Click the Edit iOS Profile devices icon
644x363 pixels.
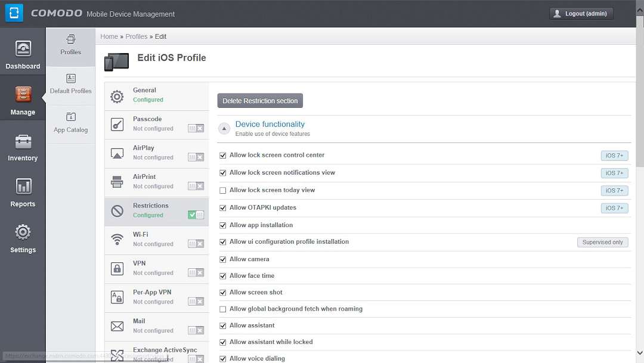[x=117, y=61]
